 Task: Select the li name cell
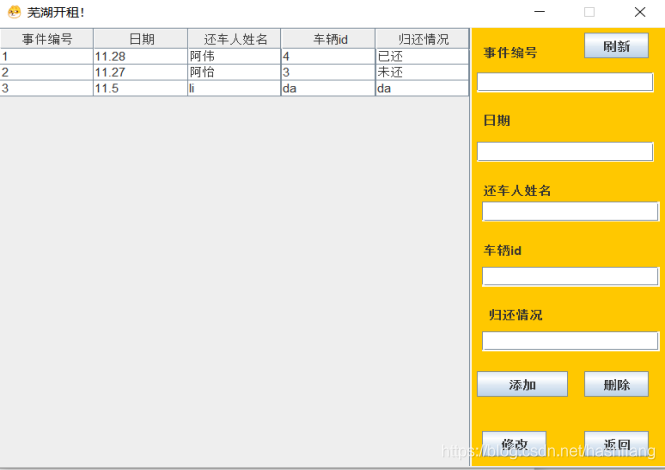[234, 88]
